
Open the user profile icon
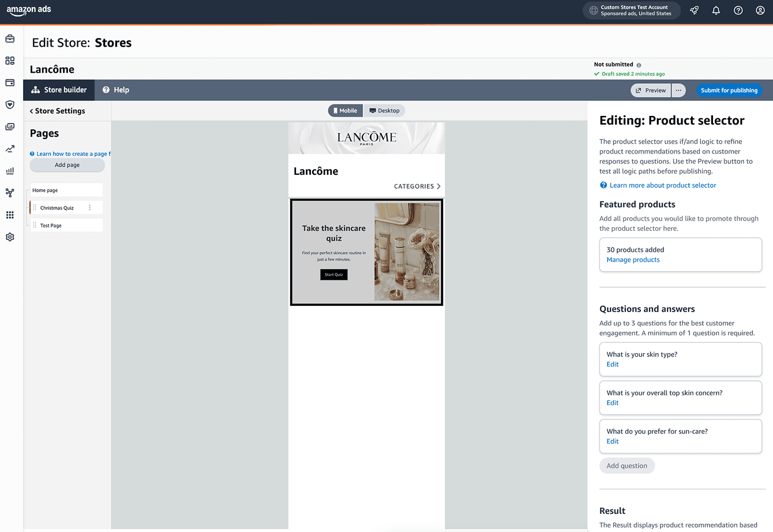coord(760,10)
